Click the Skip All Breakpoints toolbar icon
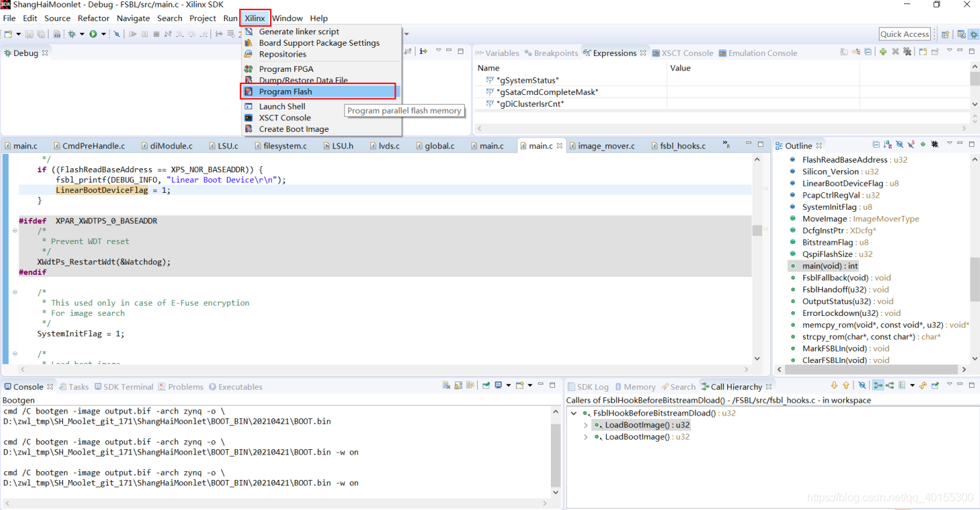980x510 pixels. (x=117, y=34)
